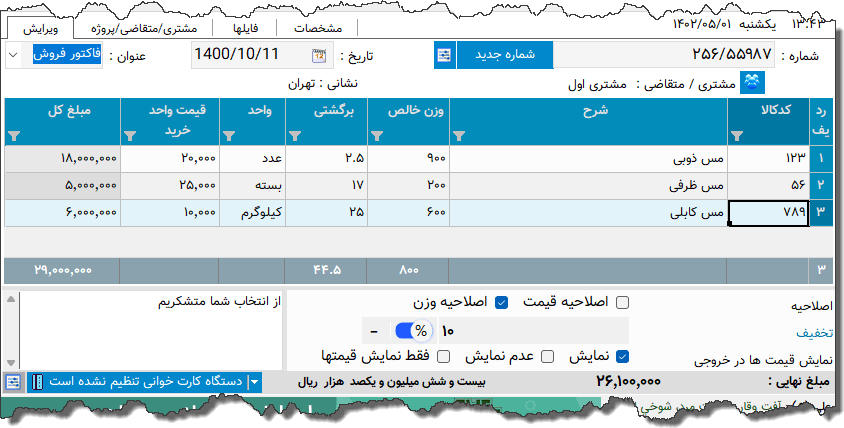844x428 pixels.
Task: Click the مس کابلی description cell
Action: [x=588, y=213]
